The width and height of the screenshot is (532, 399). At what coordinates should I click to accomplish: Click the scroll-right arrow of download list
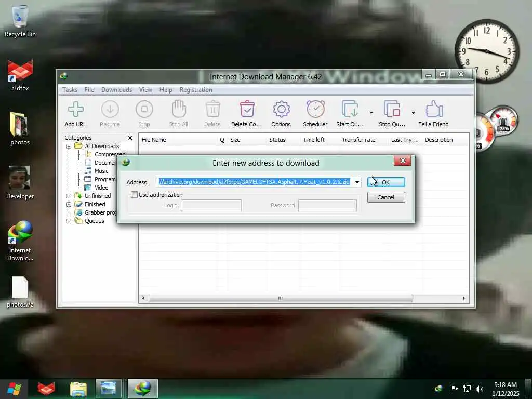click(x=464, y=299)
